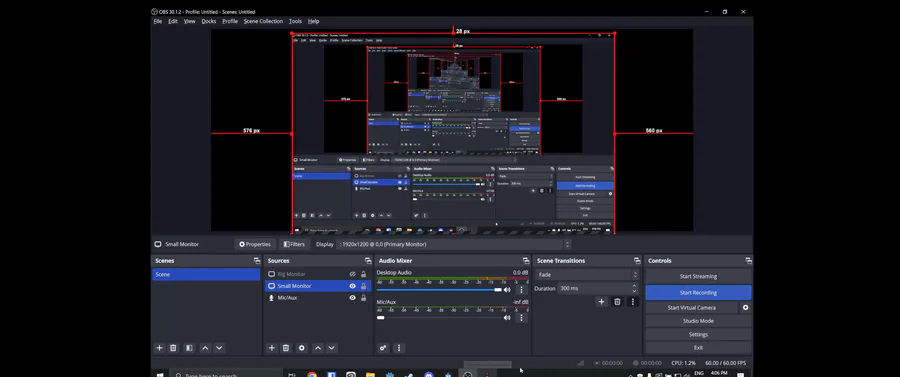This screenshot has height=377, width=900.
Task: Move source up in Sources panel
Action: 317,348
